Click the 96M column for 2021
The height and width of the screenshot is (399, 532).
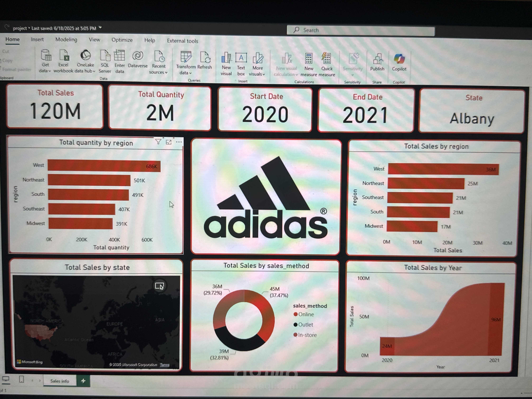pos(496,319)
